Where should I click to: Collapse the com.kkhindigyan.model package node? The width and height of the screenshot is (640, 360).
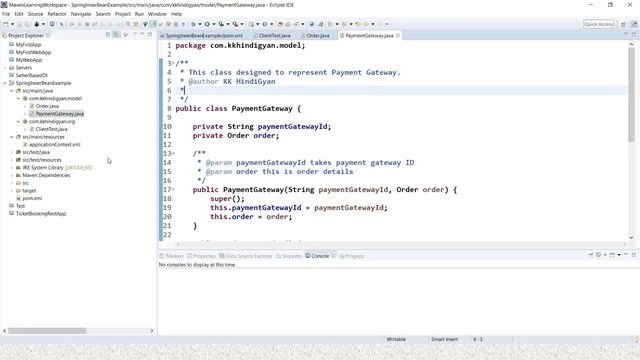pyautogui.click(x=18, y=98)
